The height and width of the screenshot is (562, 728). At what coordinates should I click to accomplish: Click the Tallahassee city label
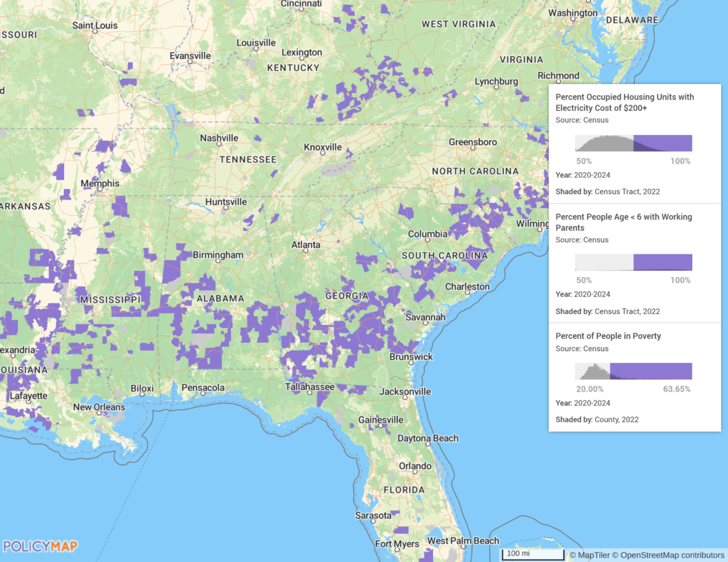click(309, 387)
